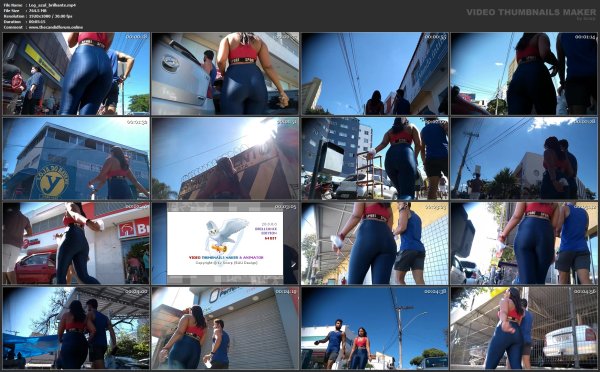Click the Resolution and fps value in the header
The width and height of the screenshot is (600, 372).
pos(50,16)
